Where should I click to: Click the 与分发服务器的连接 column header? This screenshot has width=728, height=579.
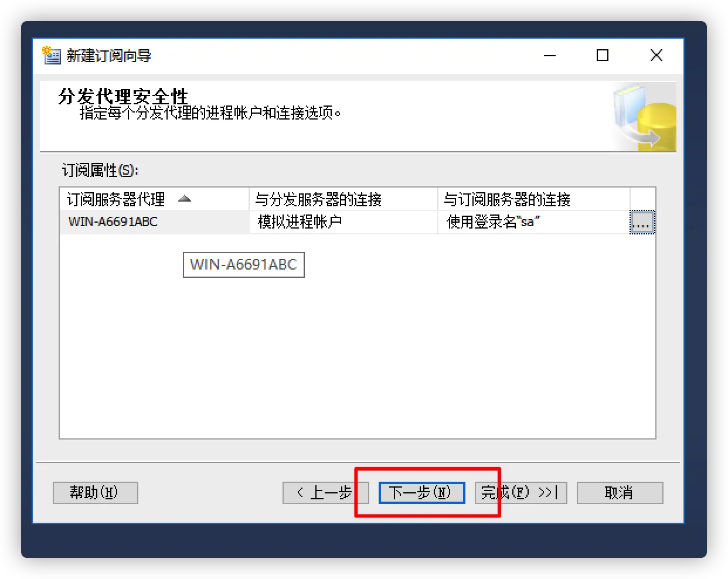pyautogui.click(x=343, y=199)
